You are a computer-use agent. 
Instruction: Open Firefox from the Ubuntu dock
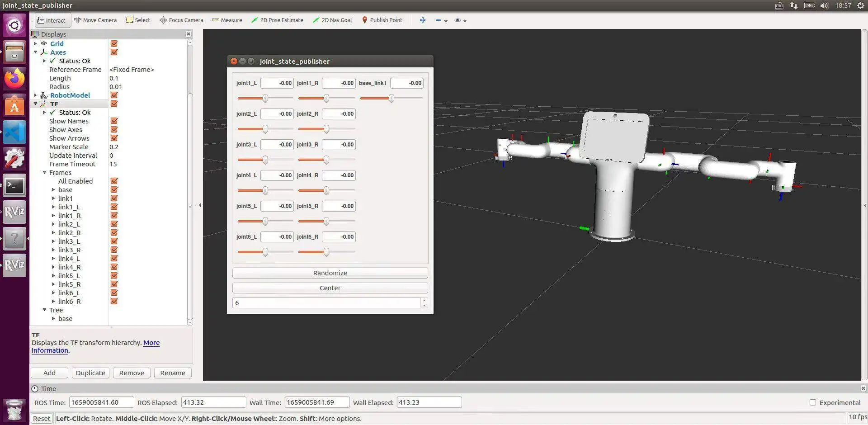pos(14,79)
